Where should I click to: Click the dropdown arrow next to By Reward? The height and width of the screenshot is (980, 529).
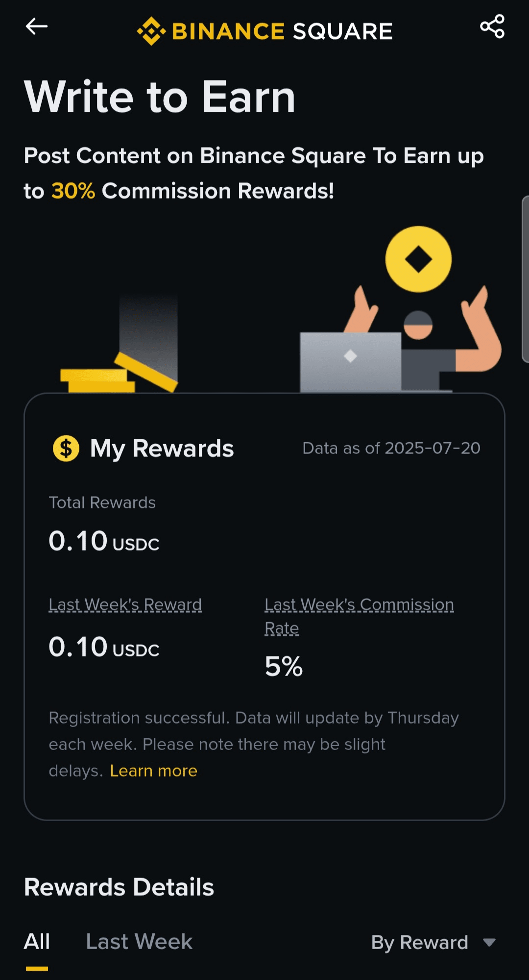pos(489,942)
